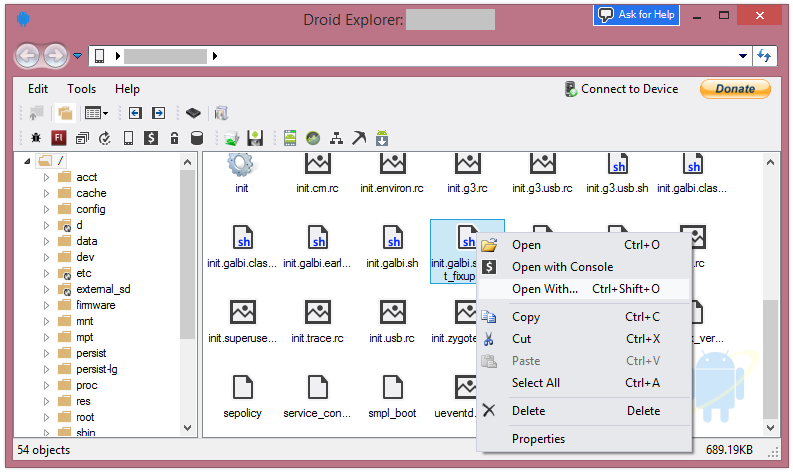Open the Help menu
Screen dimensions: 793x473
(127, 89)
